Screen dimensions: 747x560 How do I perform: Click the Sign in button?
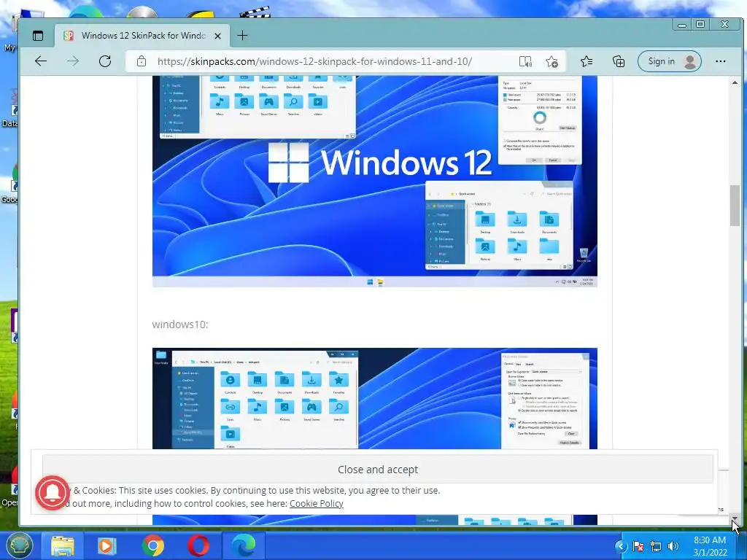(x=670, y=61)
